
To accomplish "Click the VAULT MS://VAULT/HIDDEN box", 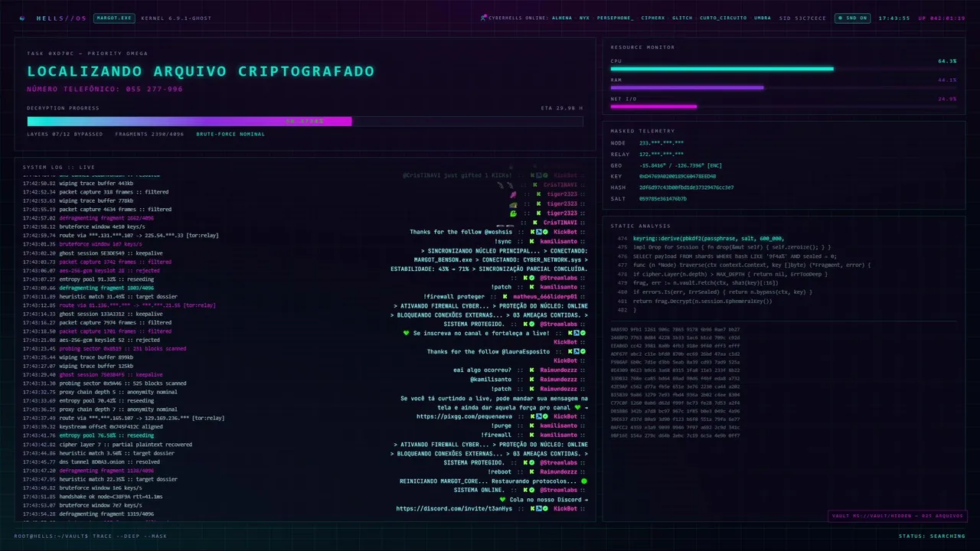I will [897, 516].
